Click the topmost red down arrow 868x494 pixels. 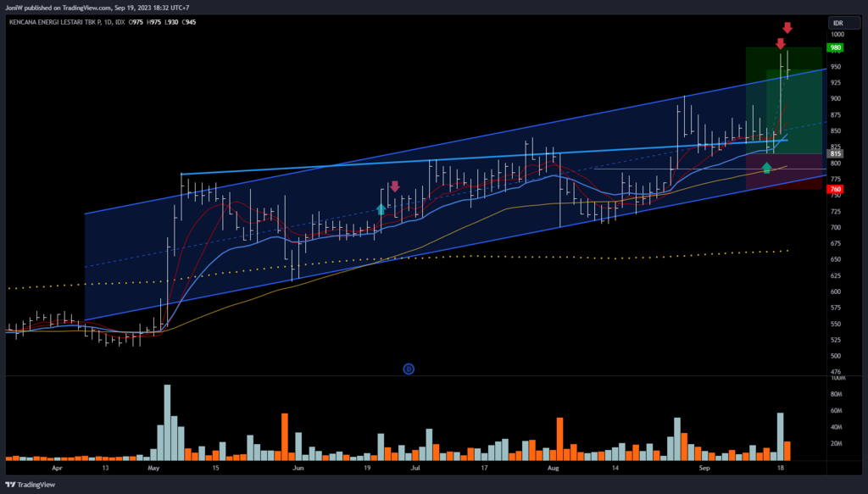tap(787, 28)
